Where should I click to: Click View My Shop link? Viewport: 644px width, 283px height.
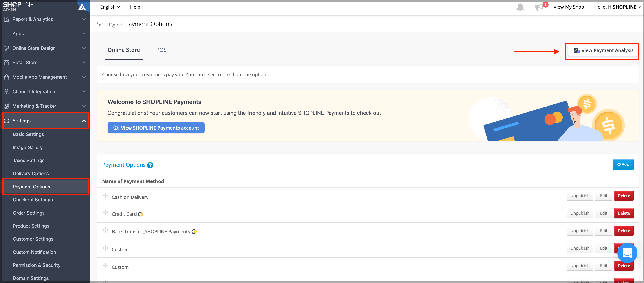pos(569,7)
